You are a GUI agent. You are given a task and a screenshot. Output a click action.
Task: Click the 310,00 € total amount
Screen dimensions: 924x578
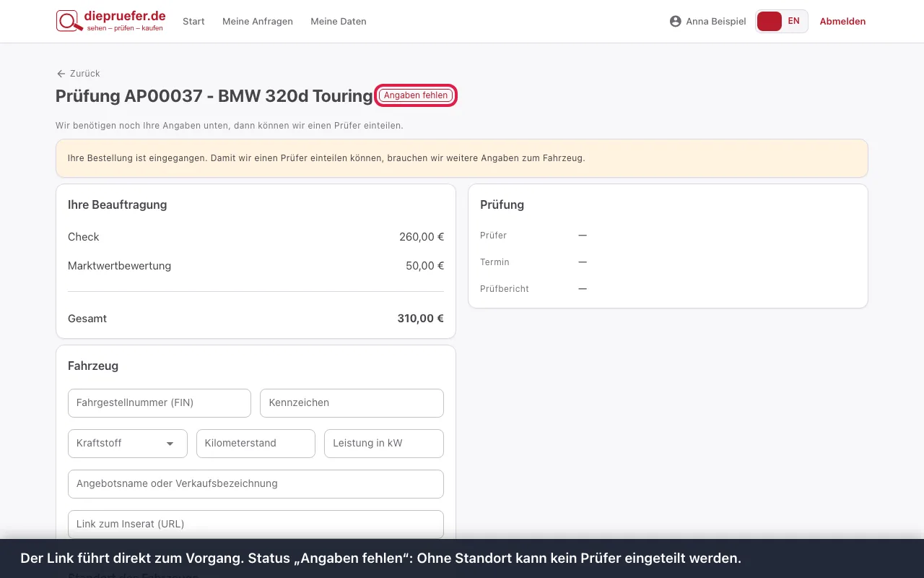420,319
